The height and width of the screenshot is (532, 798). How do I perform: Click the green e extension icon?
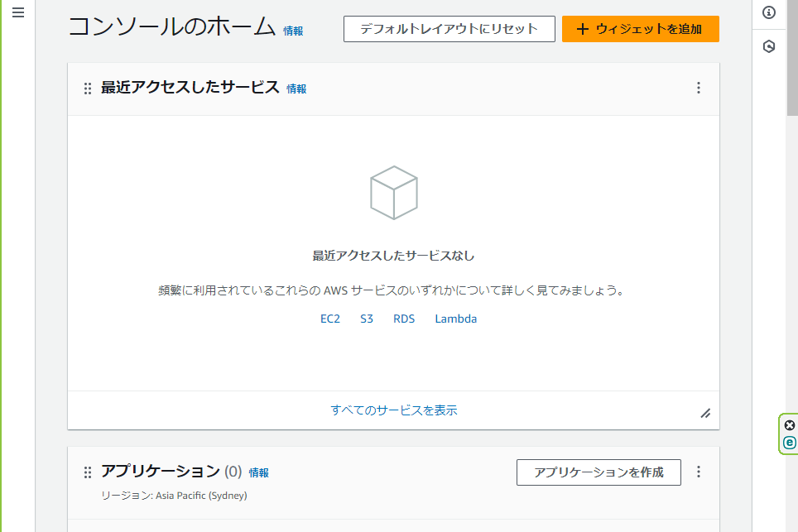click(x=790, y=443)
